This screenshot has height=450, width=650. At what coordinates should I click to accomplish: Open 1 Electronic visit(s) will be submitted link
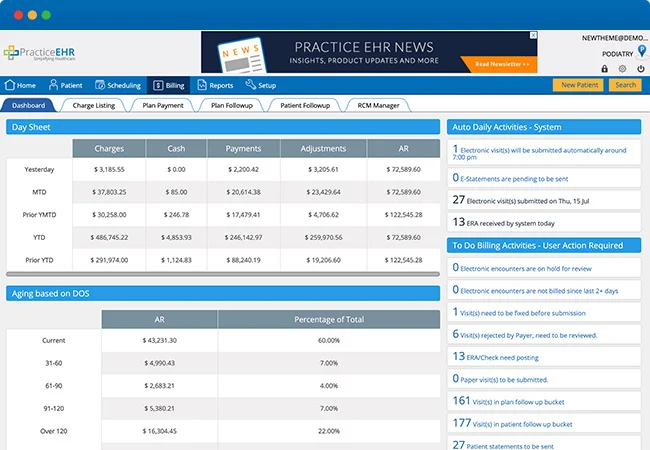click(x=544, y=152)
